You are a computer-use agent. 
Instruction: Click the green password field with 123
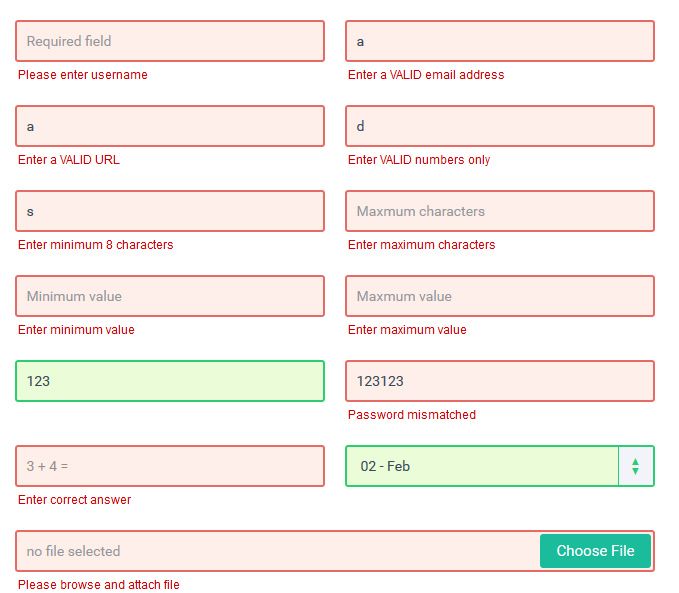170,381
